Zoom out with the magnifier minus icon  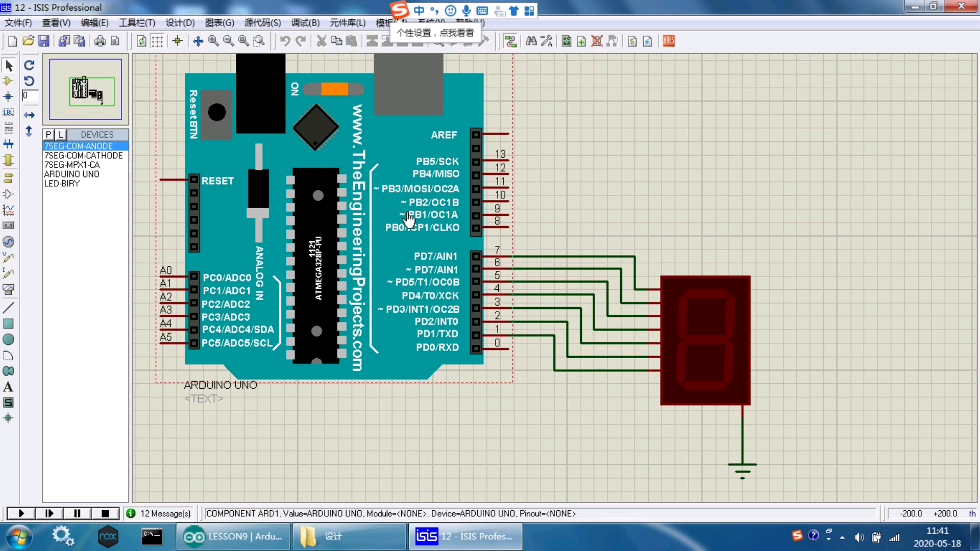point(229,41)
